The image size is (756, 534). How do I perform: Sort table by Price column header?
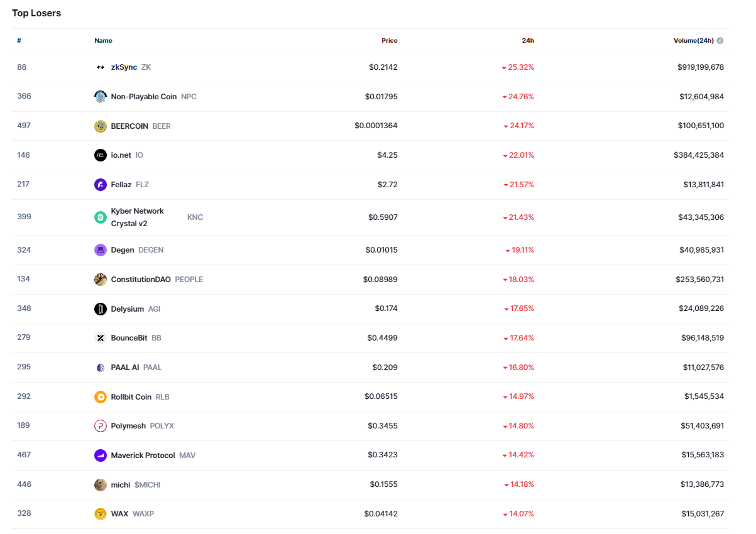click(389, 41)
